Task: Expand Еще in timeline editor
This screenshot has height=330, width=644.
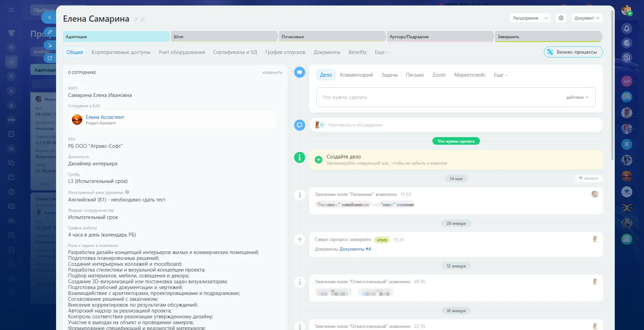Action: (501, 75)
